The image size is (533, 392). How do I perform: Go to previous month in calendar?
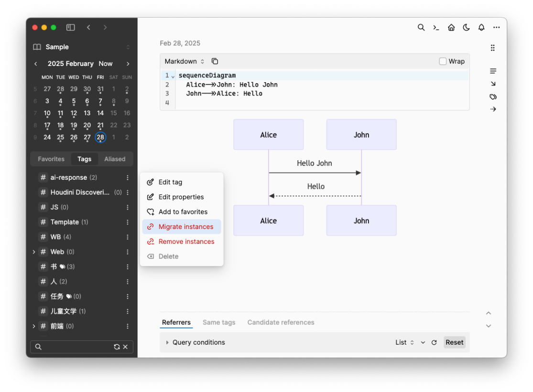pos(36,64)
